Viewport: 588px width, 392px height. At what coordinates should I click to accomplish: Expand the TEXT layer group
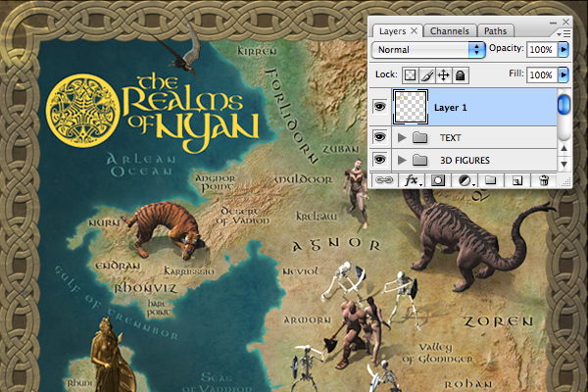(x=402, y=137)
